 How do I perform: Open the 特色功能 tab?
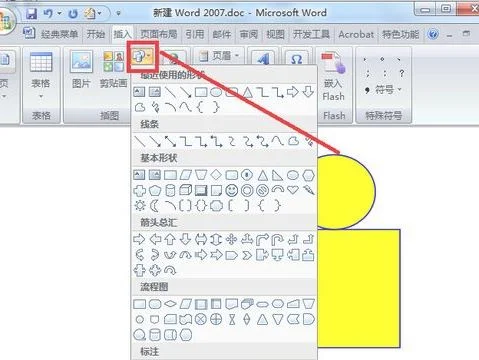[x=401, y=34]
